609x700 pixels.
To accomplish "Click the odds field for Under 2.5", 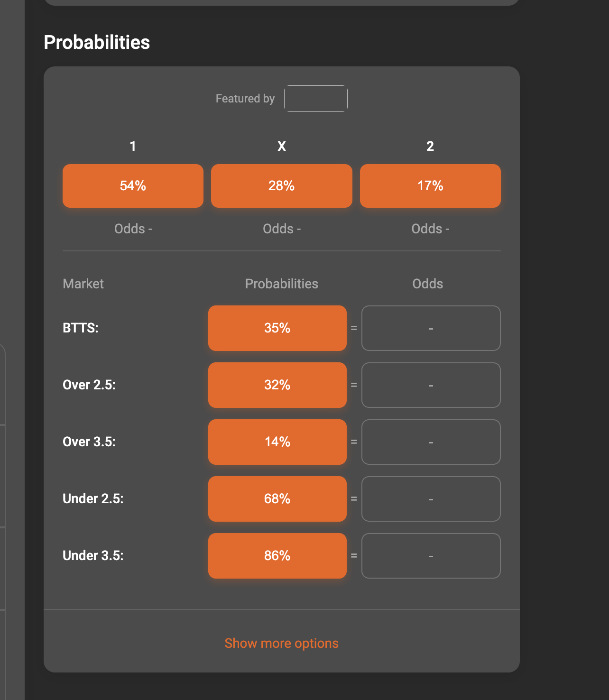I will coord(431,498).
